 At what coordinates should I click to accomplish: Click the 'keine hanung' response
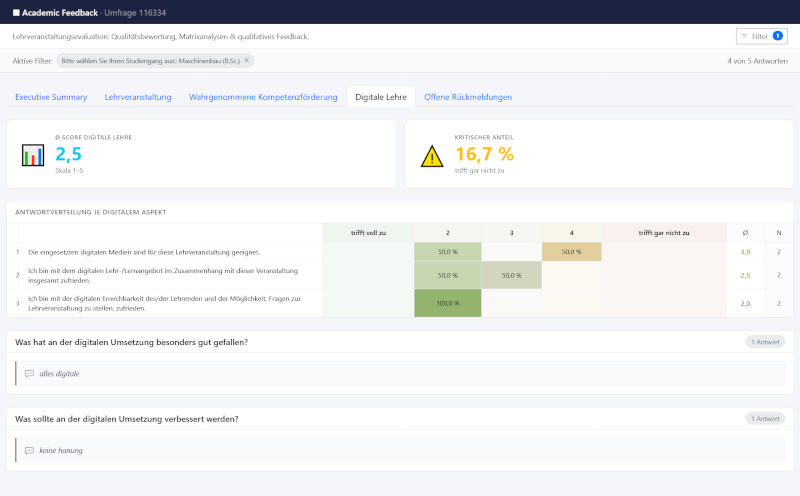click(61, 450)
